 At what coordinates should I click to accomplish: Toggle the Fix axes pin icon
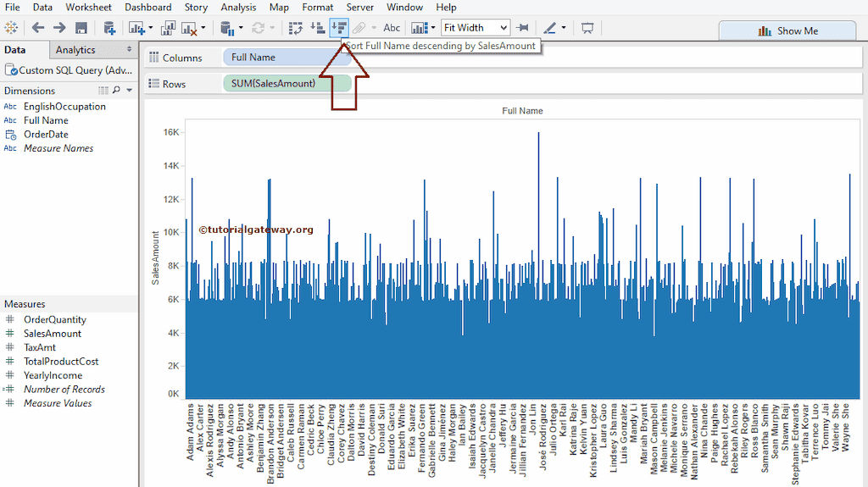point(523,28)
